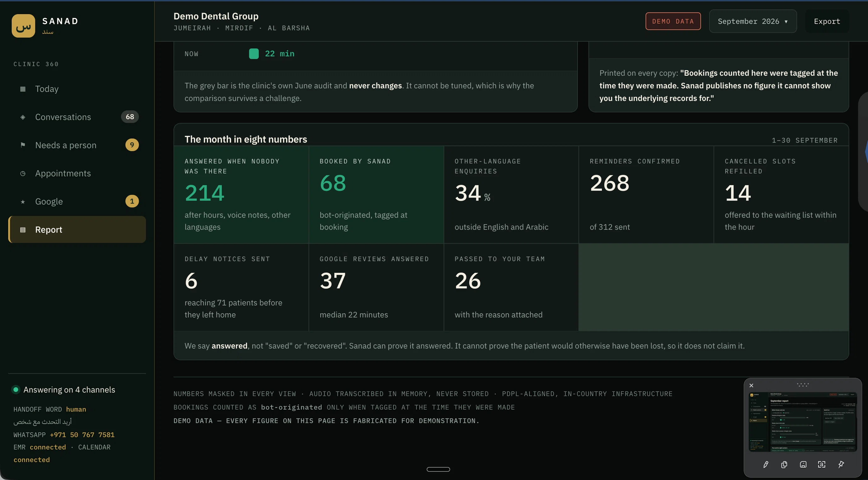Image resolution: width=868 pixels, height=480 pixels.
Task: Click the handoff word 'human'
Action: [76, 409]
